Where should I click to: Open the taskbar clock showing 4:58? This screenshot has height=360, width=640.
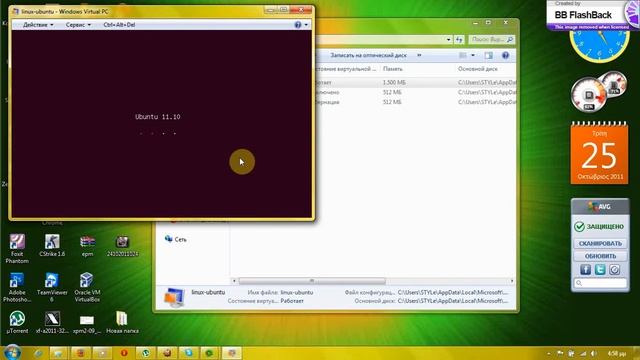point(617,353)
